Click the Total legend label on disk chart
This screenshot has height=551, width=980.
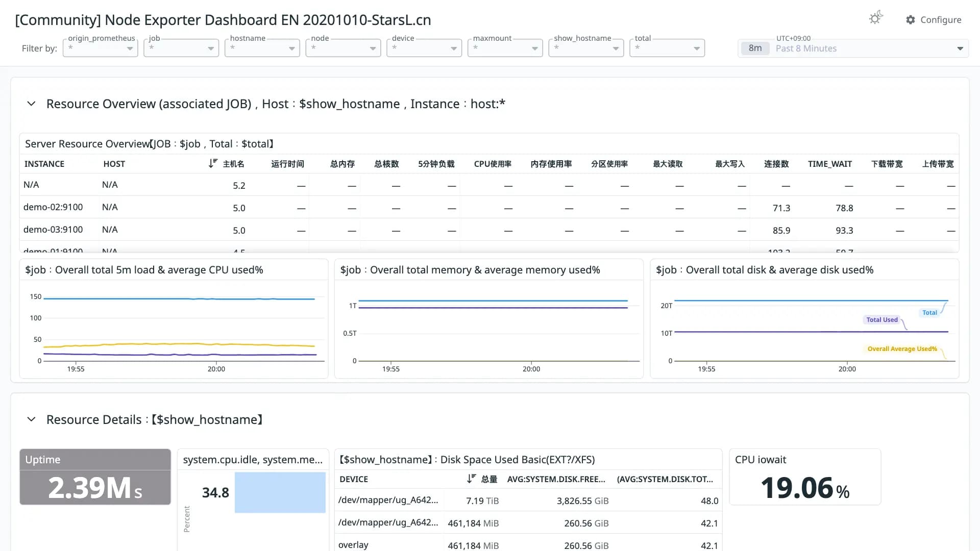[929, 313]
